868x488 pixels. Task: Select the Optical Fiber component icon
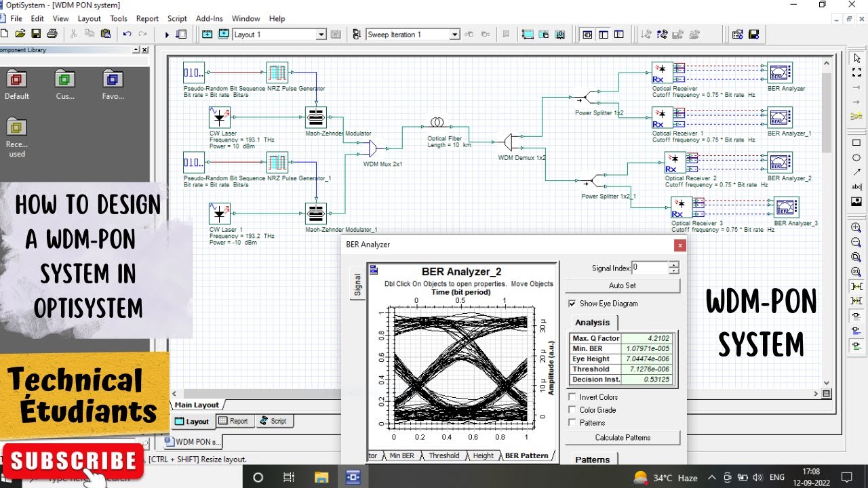(437, 123)
